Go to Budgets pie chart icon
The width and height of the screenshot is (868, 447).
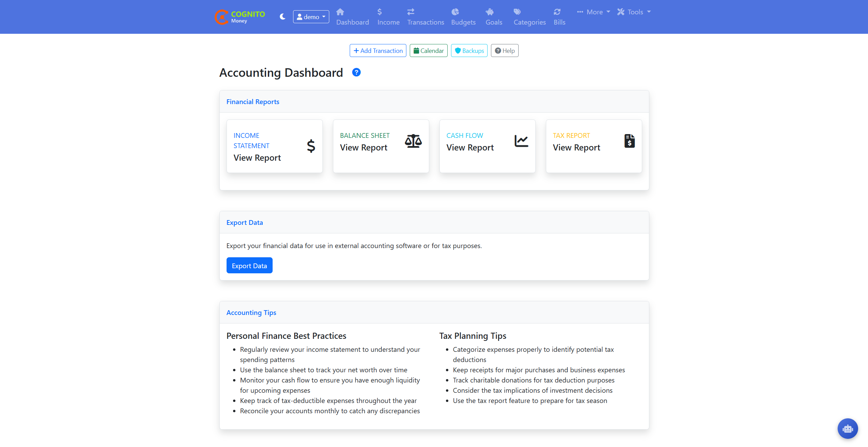point(455,12)
